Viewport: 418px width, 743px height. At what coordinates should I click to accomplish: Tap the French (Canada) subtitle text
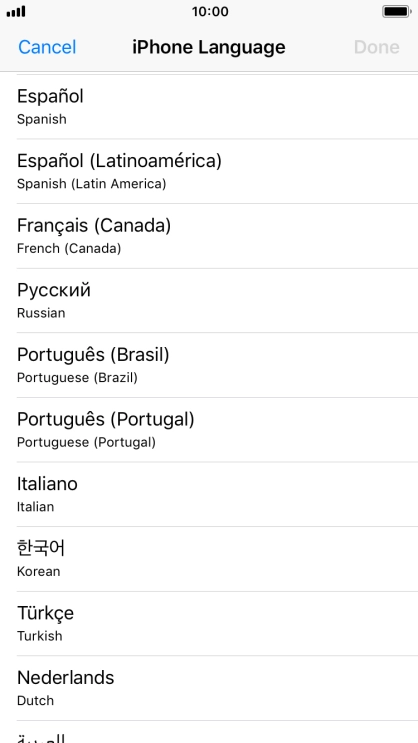point(69,248)
